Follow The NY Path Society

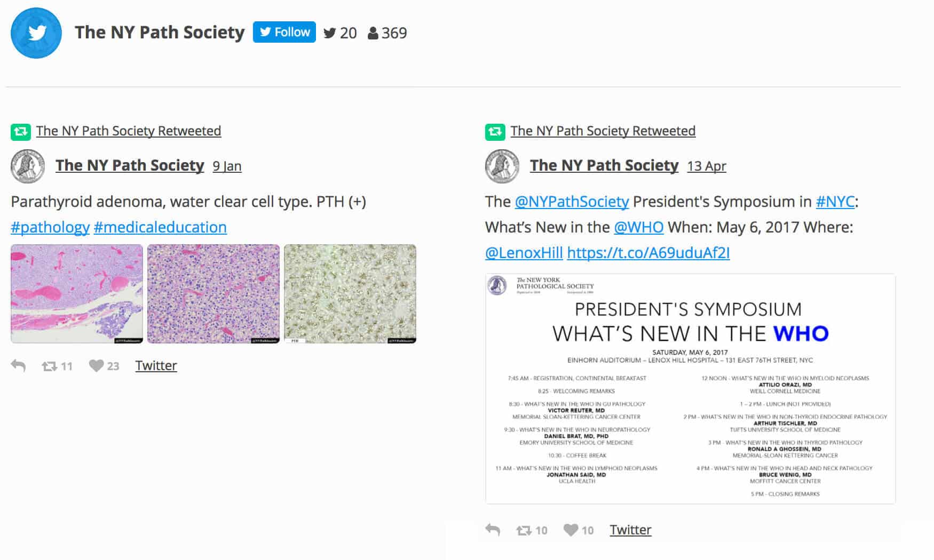pyautogui.click(x=284, y=32)
